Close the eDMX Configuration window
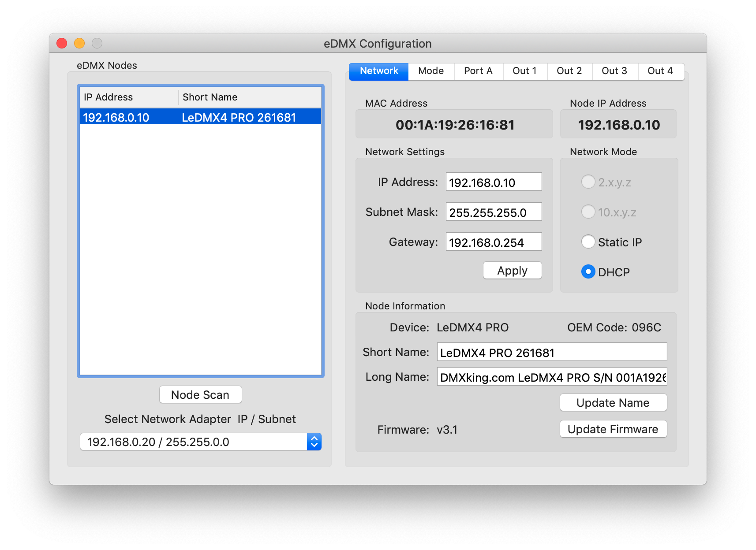756x550 pixels. (62, 43)
